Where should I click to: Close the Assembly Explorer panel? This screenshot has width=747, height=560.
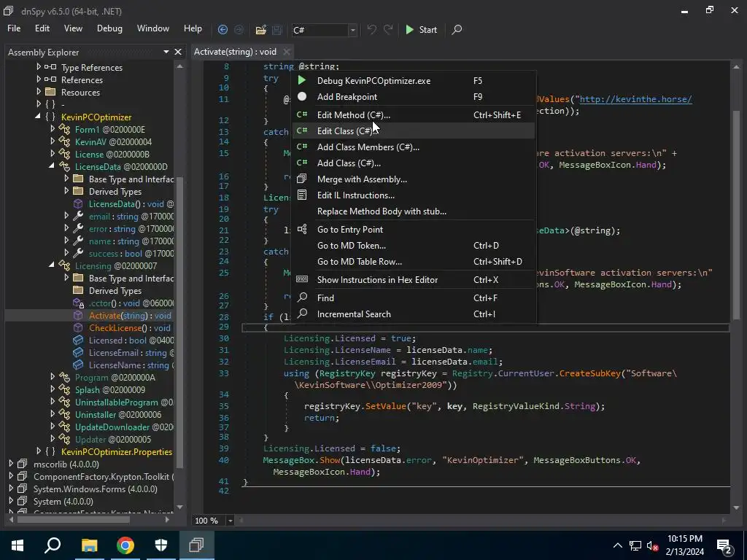click(x=179, y=52)
